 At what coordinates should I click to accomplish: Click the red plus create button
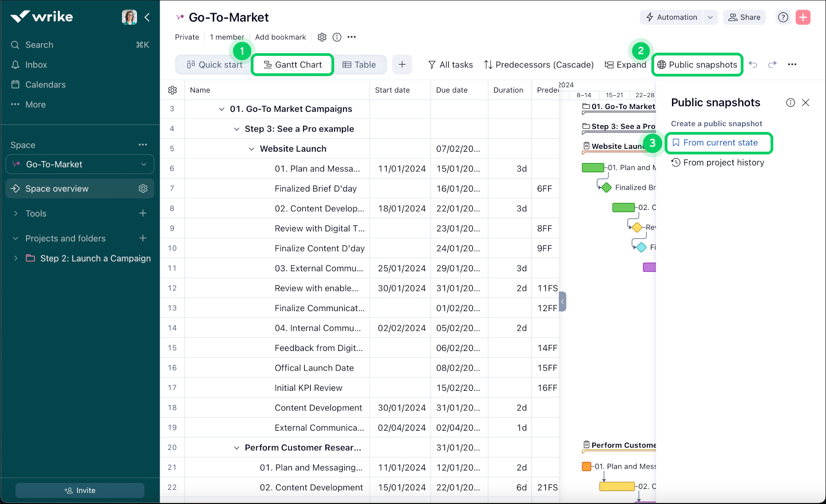pos(803,17)
